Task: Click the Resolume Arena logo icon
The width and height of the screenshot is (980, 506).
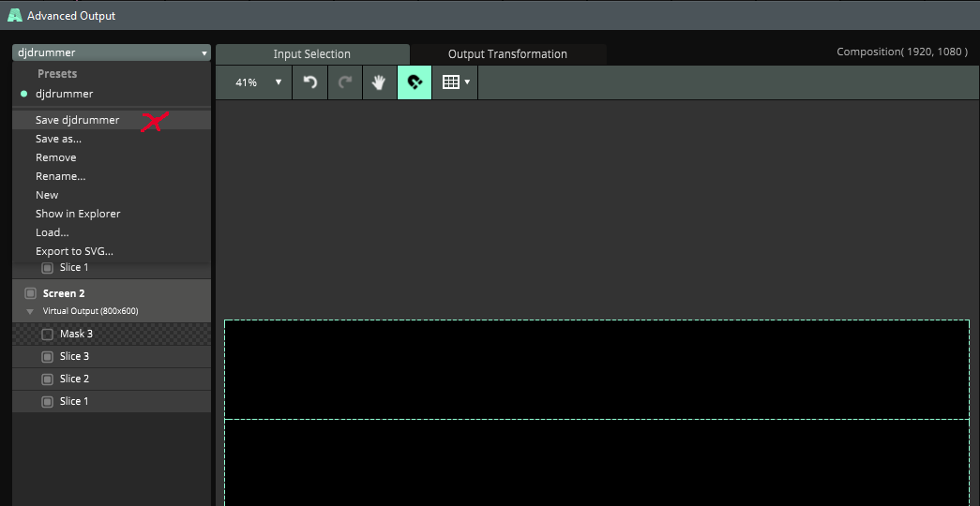Action: point(14,16)
